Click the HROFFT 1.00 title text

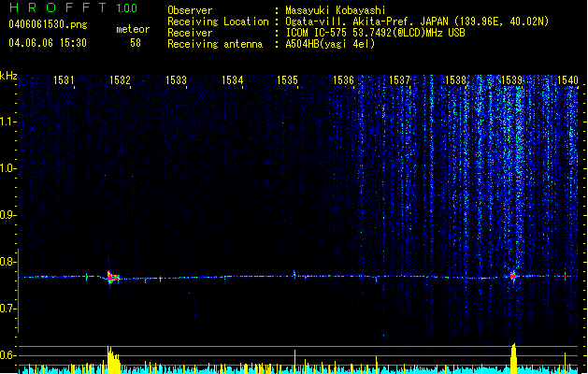[74, 7]
